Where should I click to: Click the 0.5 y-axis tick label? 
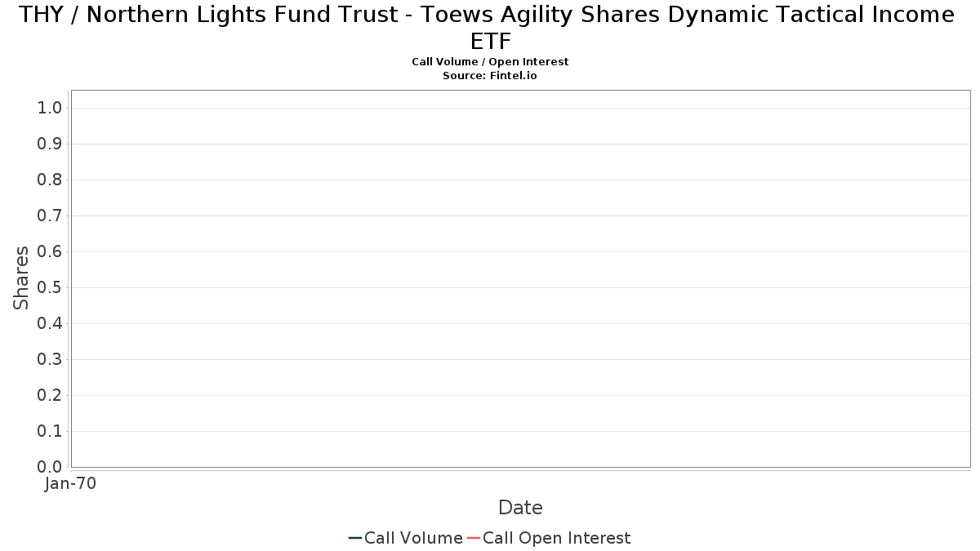click(50, 287)
